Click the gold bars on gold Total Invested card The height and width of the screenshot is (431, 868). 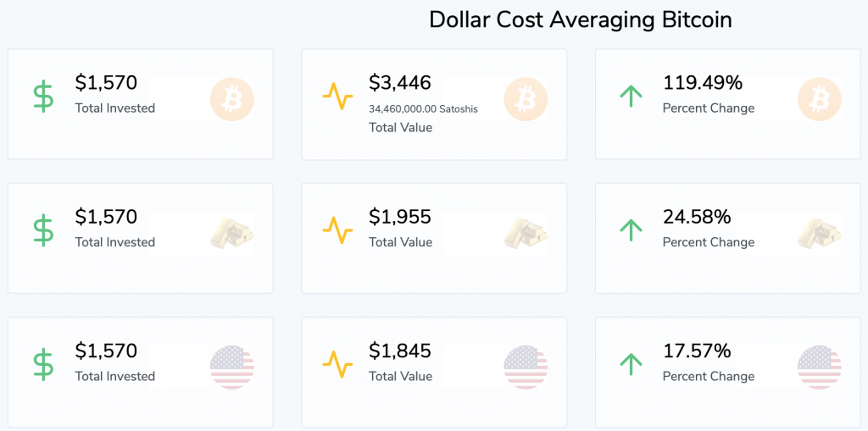click(x=231, y=233)
